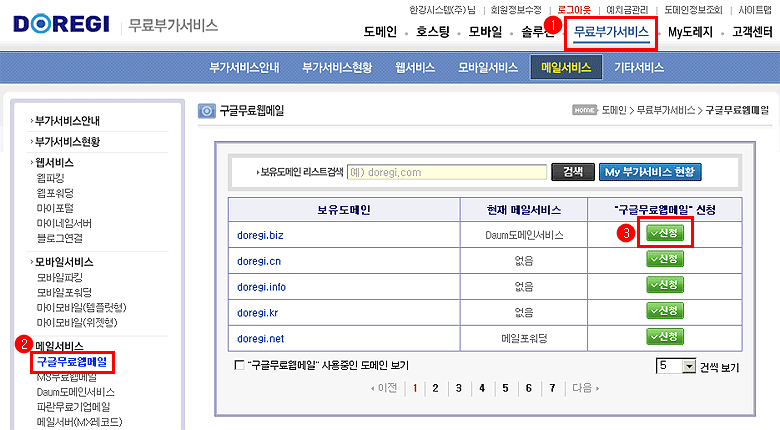Go to page 4
Viewport: 780px width, 430px height.
[482, 388]
